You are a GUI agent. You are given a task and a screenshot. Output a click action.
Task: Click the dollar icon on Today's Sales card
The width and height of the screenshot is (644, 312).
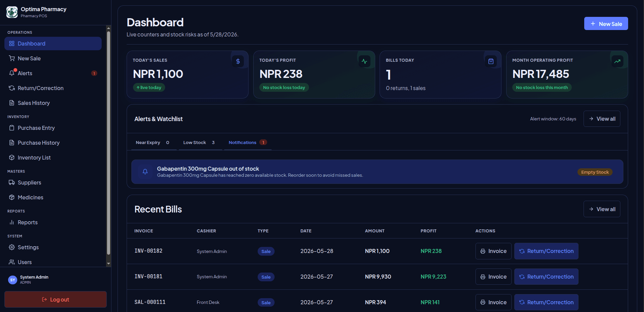tap(238, 61)
